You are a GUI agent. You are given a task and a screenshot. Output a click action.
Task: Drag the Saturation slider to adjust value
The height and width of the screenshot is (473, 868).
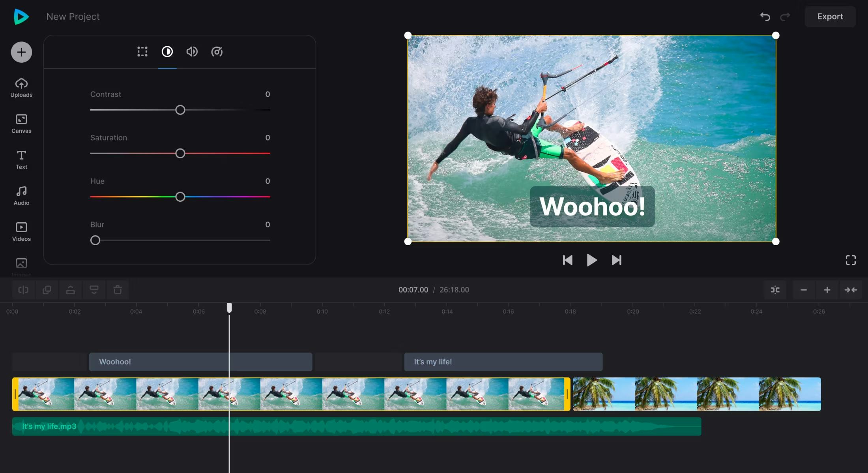tap(180, 153)
